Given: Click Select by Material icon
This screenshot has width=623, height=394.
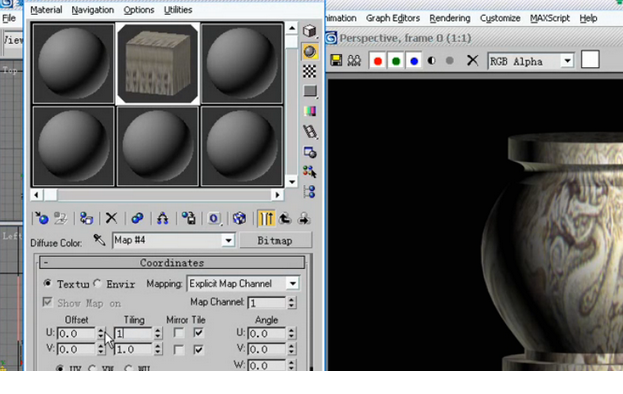Looking at the screenshot, I should pyautogui.click(x=310, y=172).
